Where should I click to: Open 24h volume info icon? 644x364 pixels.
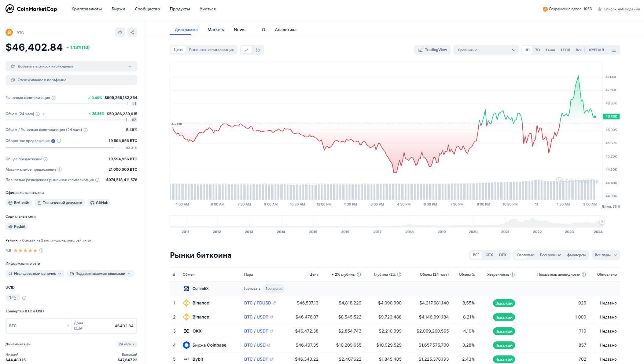coord(38,114)
